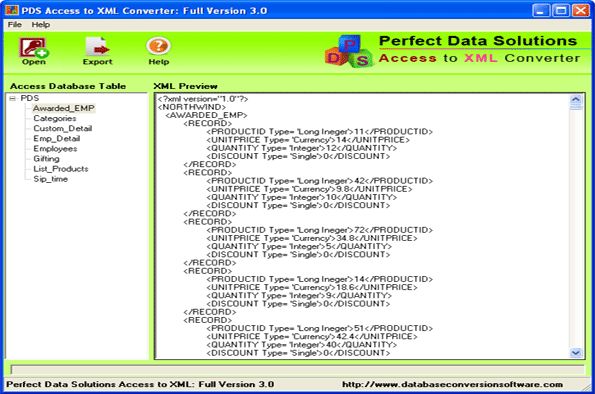Click the XML Preview scroll up arrow

[576, 100]
